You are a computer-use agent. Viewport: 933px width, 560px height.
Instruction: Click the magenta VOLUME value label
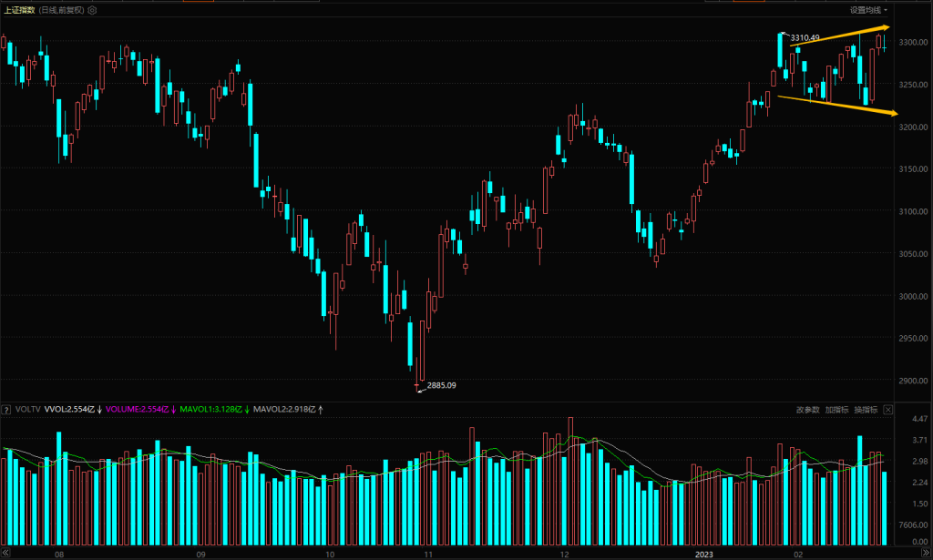[138, 410]
